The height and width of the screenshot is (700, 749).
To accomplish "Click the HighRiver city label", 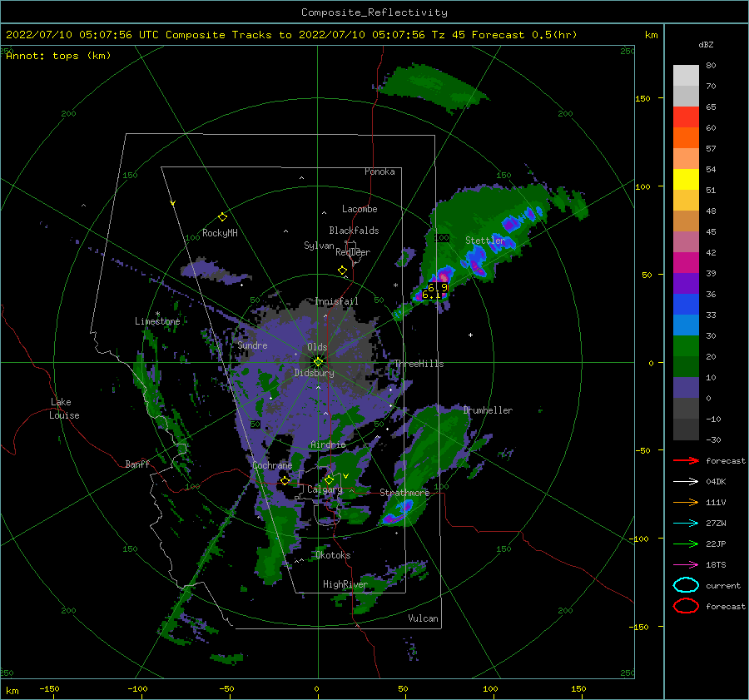I will click(345, 584).
